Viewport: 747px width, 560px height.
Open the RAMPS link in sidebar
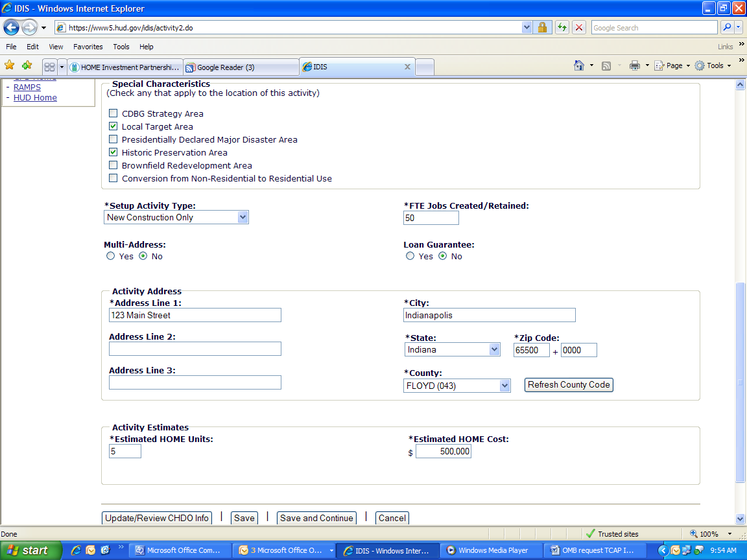pos(27,87)
